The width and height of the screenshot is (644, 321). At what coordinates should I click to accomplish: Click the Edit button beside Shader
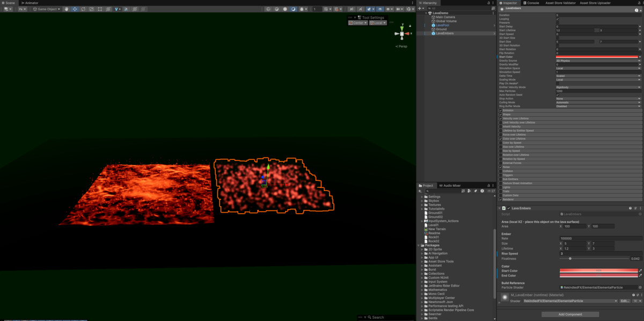(625, 301)
